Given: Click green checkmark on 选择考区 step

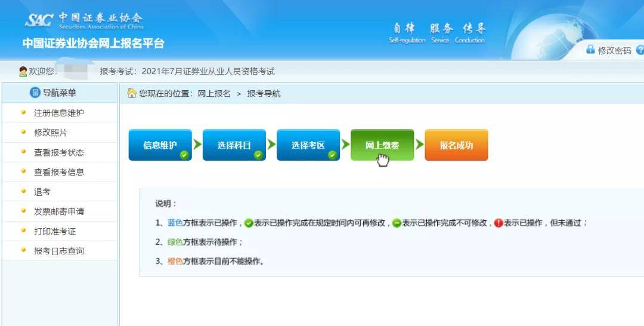Looking at the screenshot, I should (x=332, y=155).
